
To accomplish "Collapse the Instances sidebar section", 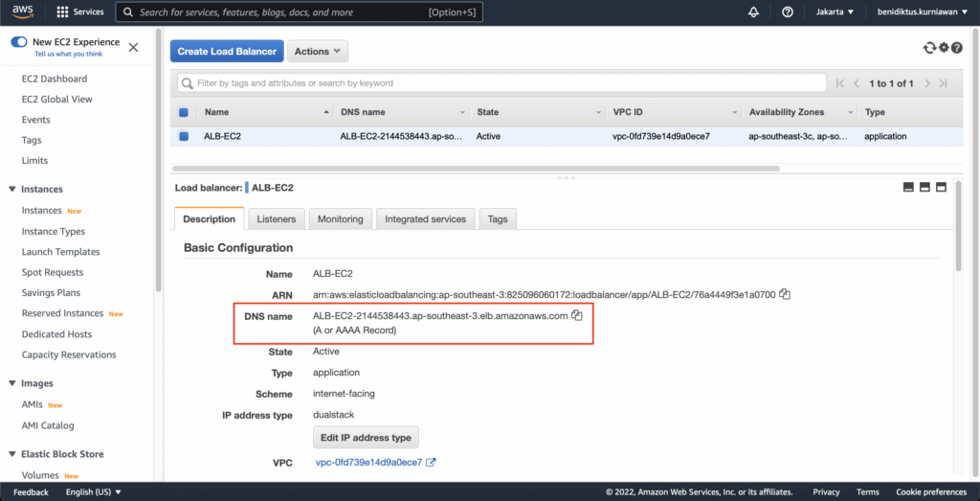I will click(x=12, y=189).
